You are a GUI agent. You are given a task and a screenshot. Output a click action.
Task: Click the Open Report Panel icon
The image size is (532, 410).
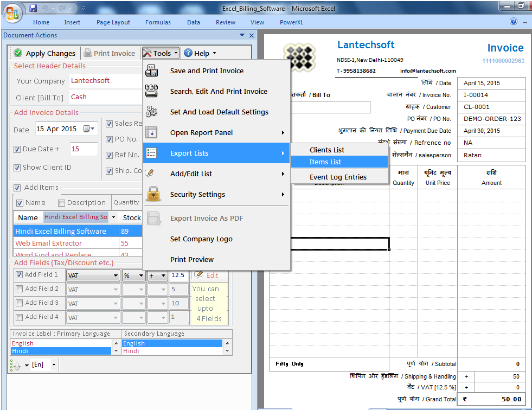tap(151, 132)
